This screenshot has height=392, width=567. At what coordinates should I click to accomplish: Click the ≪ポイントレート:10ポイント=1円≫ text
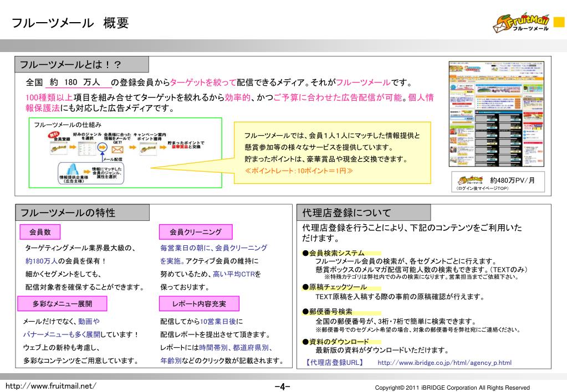[299, 171]
